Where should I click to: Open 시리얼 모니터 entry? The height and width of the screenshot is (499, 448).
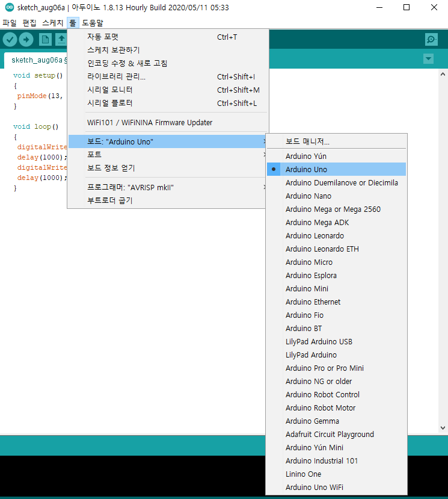(168, 90)
